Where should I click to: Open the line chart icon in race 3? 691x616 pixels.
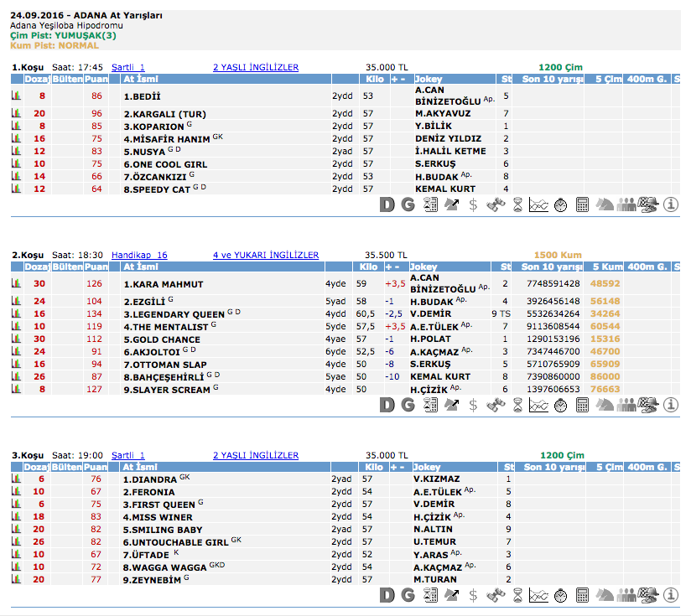click(x=539, y=595)
